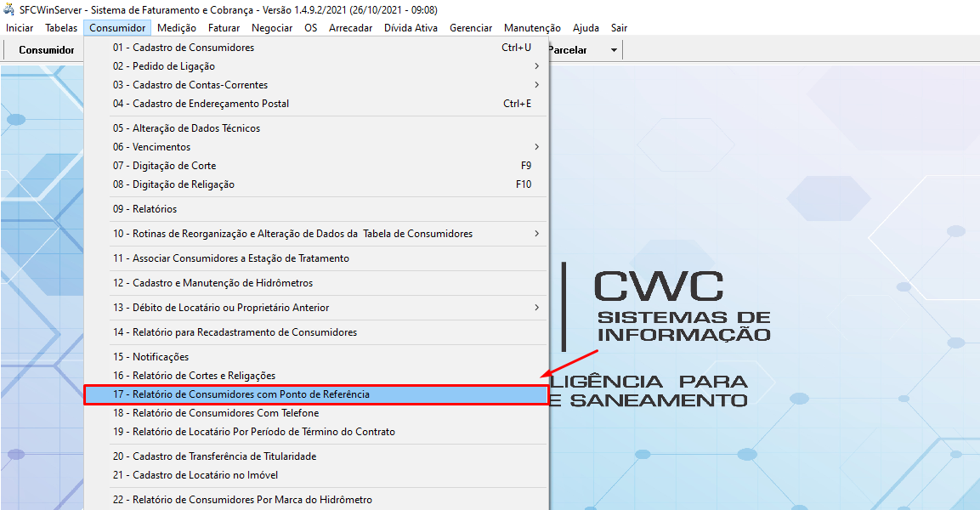Viewport: 980px width, 510px height.
Task: Click Sair in the menu bar
Action: pos(619,28)
